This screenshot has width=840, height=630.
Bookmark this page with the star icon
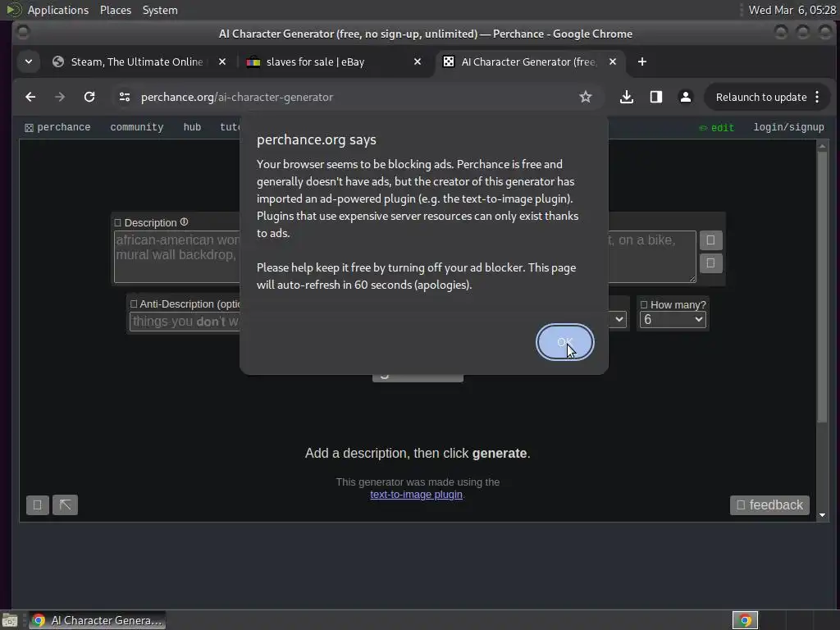pos(586,97)
